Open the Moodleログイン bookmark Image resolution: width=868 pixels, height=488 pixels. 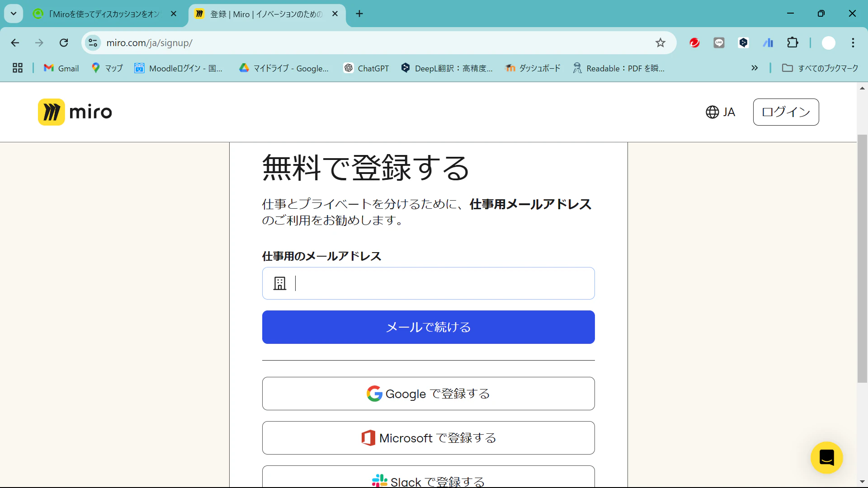(179, 68)
